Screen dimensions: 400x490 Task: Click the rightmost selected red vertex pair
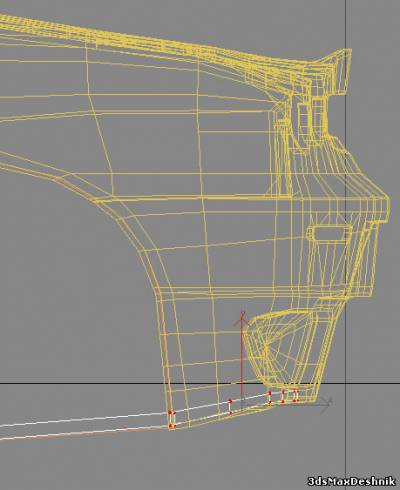[x=296, y=396]
